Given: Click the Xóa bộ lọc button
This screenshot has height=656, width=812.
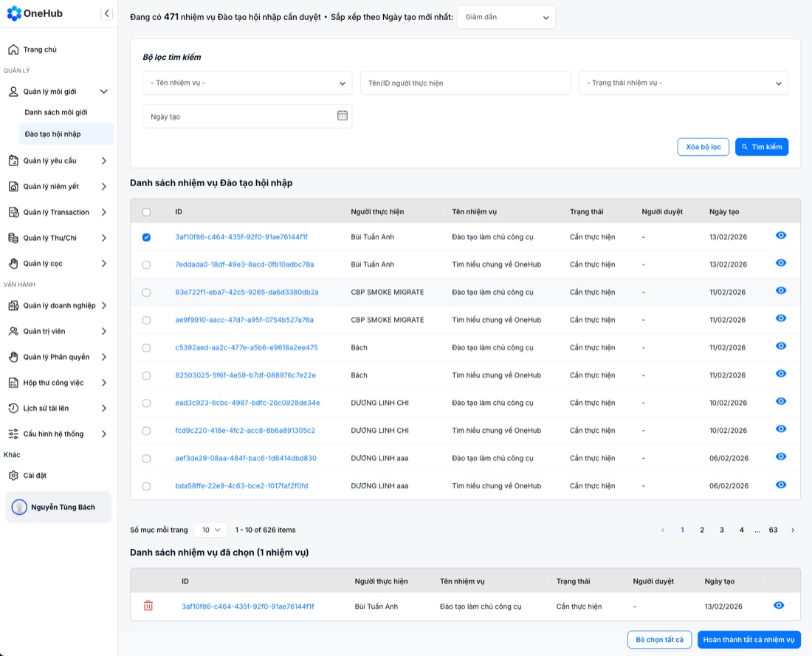Looking at the screenshot, I should (703, 147).
